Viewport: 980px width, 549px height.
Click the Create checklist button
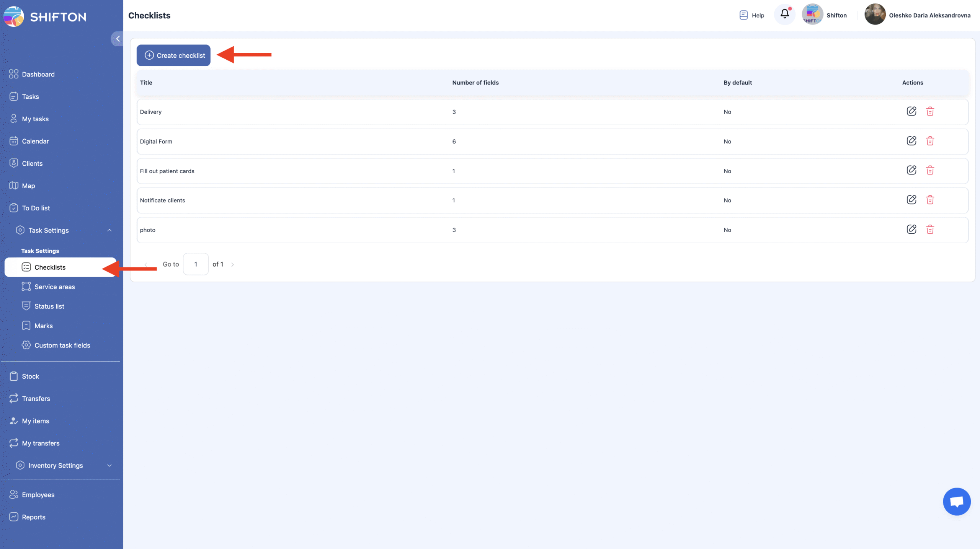pyautogui.click(x=173, y=55)
